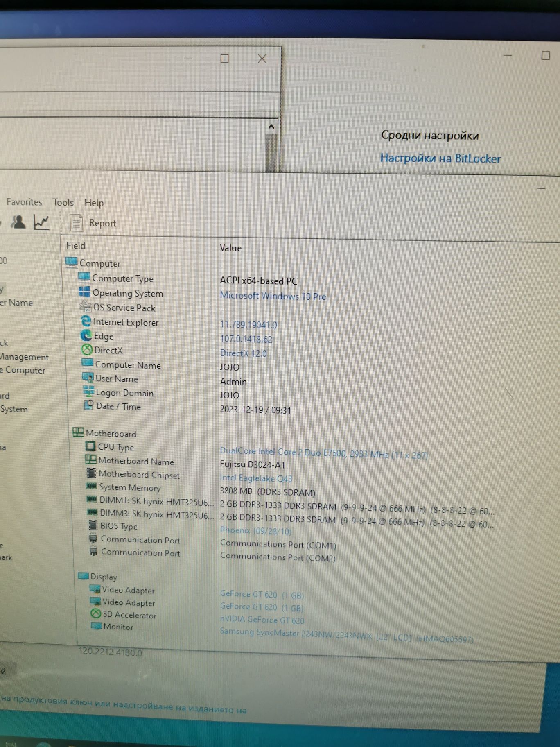
Task: Click the User Name row icon
Action: coord(88,377)
